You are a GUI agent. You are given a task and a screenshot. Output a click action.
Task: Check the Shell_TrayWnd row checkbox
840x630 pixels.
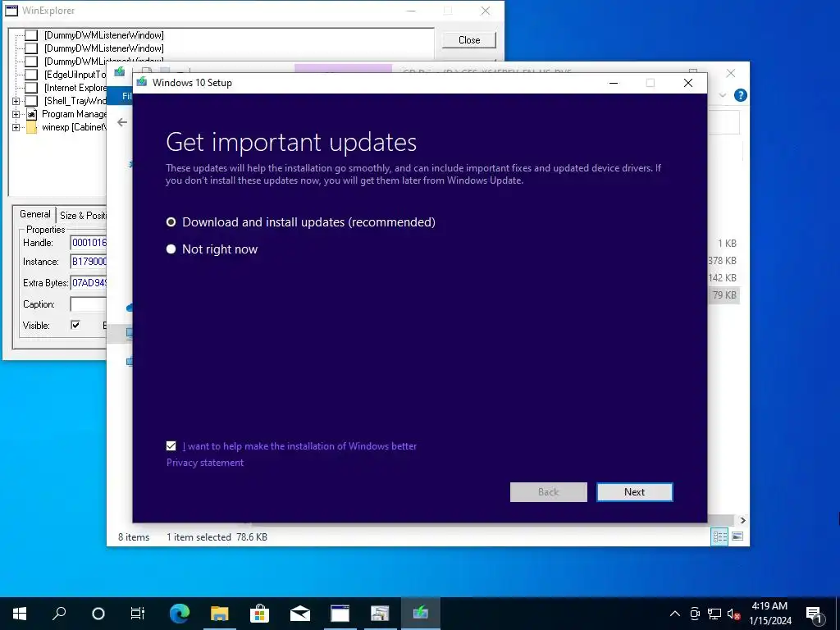coord(32,101)
